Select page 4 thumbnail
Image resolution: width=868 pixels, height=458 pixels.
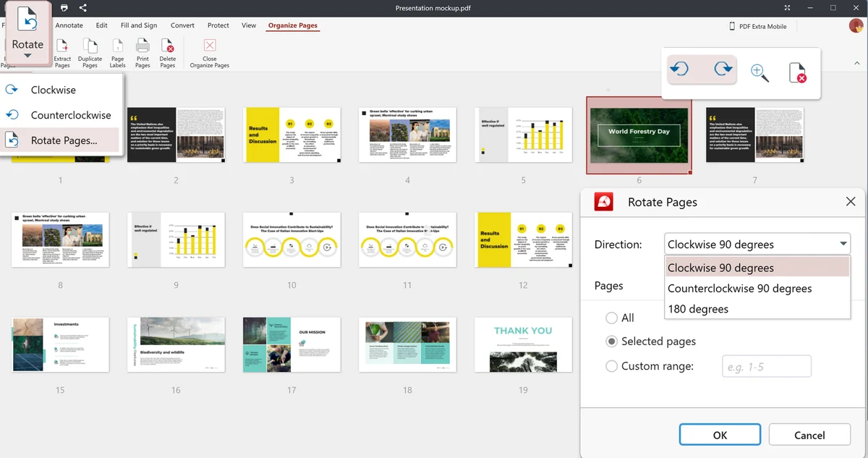pos(407,135)
